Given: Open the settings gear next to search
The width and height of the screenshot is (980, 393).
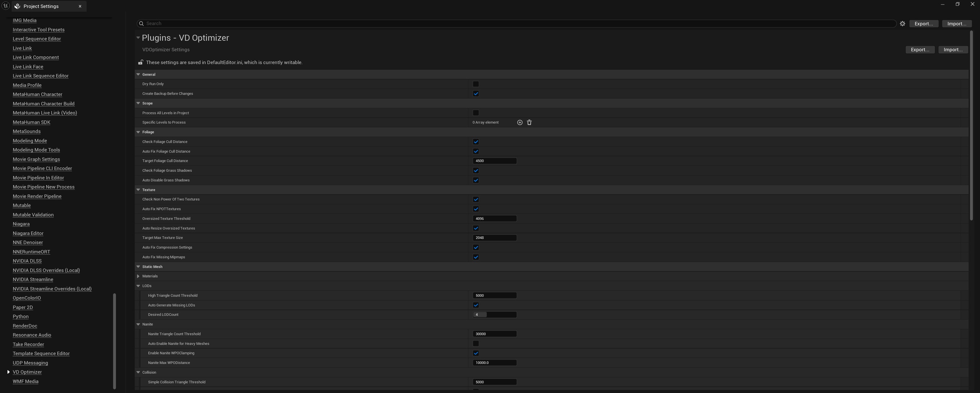Looking at the screenshot, I should pyautogui.click(x=902, y=24).
